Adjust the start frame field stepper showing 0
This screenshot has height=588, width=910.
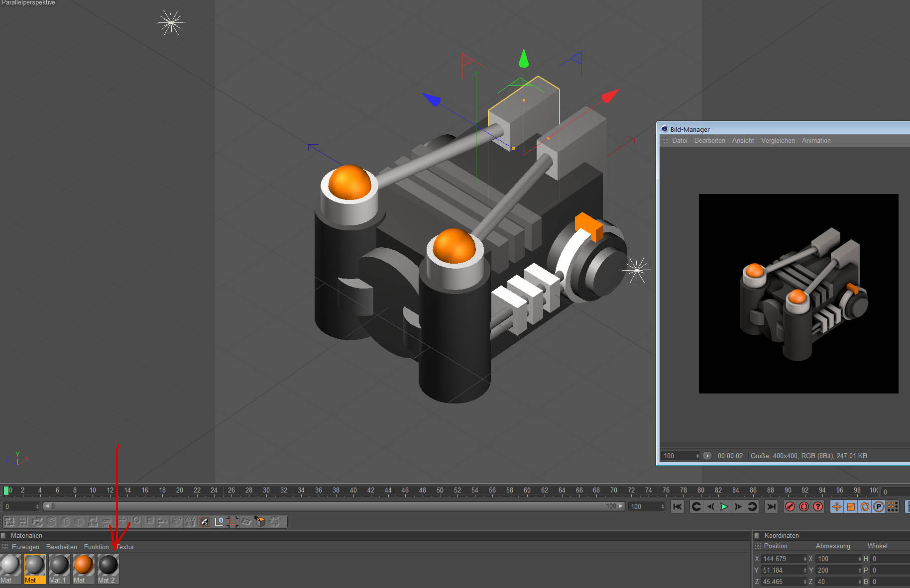(x=37, y=506)
